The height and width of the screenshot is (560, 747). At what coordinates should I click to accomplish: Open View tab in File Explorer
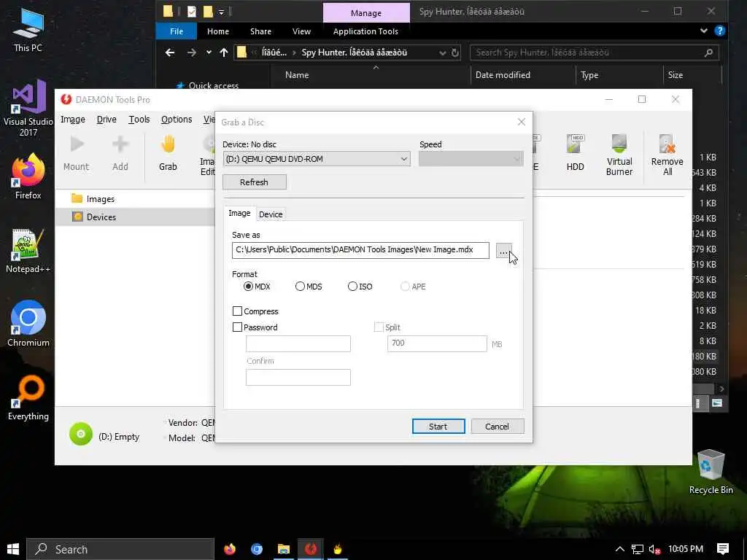click(301, 31)
